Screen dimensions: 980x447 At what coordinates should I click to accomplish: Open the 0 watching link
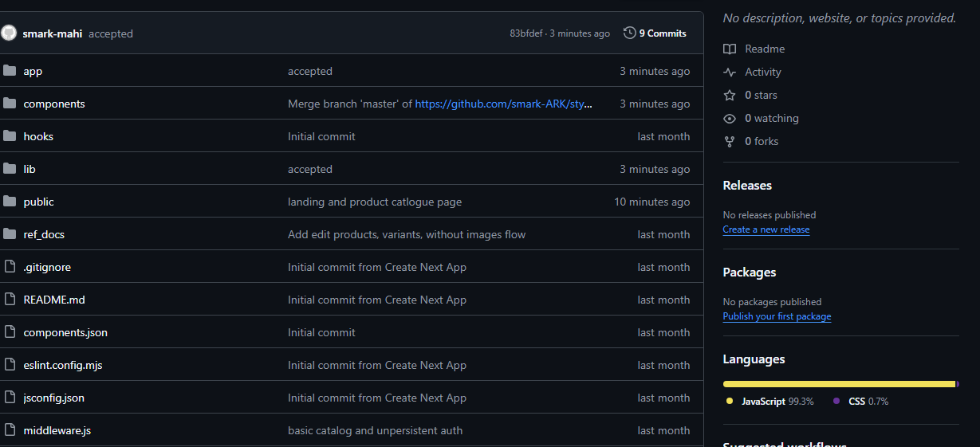[761, 118]
